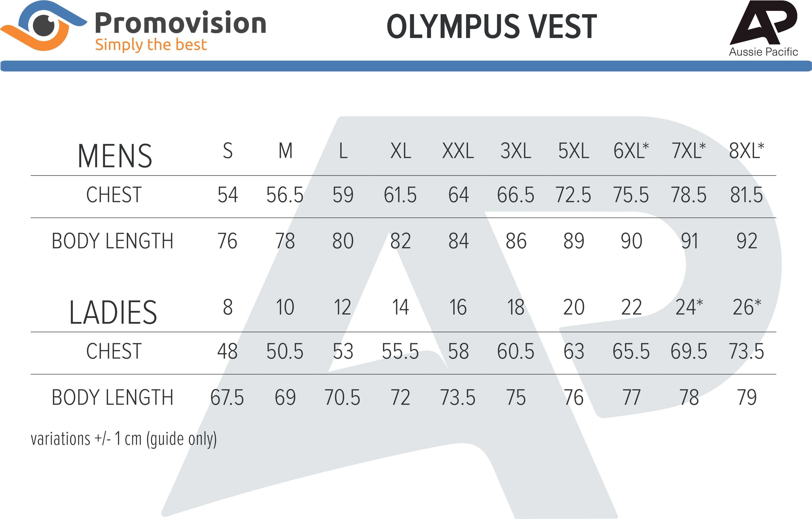Click the OLYMPUS VEST title
Image resolution: width=812 pixels, height=519 pixels.
coord(492,27)
